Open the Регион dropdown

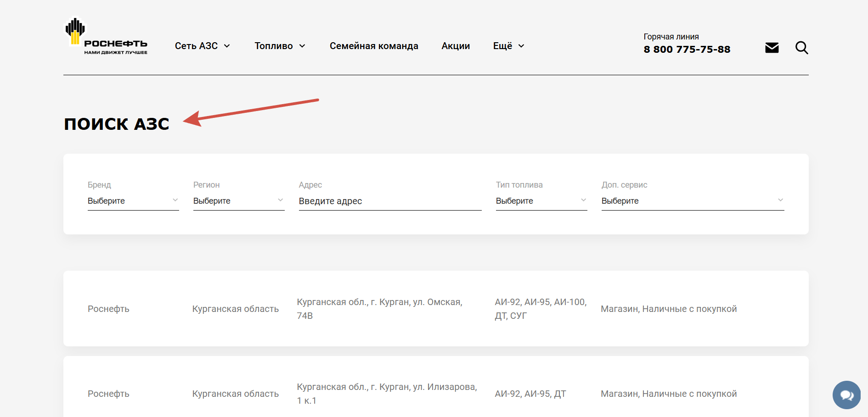click(x=239, y=201)
